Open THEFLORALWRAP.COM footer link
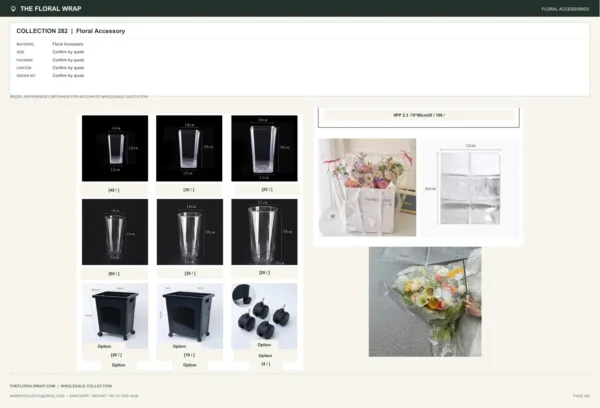The width and height of the screenshot is (600, 408). (33, 386)
